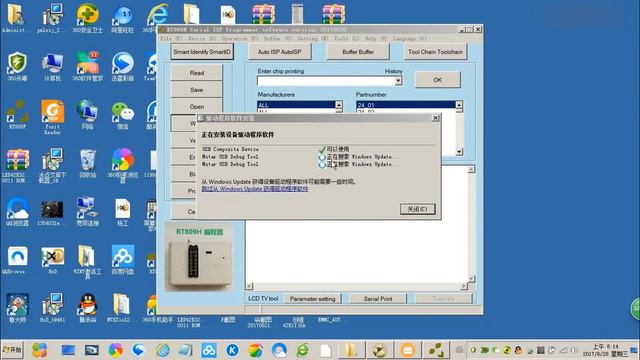
Task: Switch to the RT809H programmer taskbar button
Action: 436,350
